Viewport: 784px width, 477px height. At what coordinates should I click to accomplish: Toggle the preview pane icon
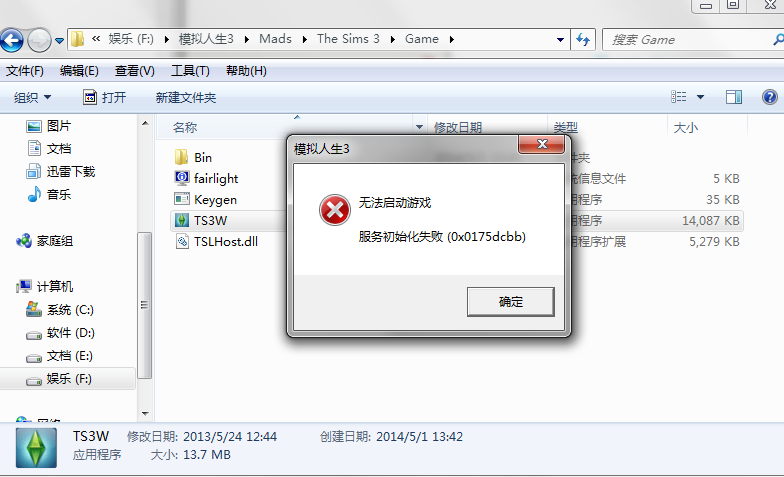(x=734, y=96)
